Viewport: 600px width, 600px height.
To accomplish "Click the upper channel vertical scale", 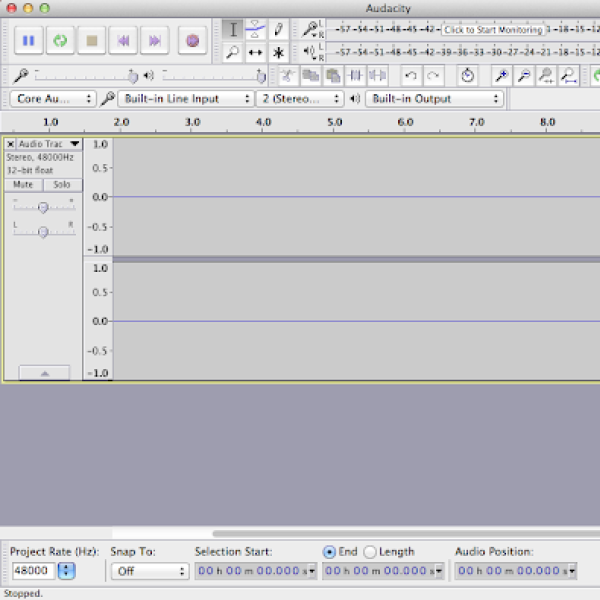I will pos(98,197).
